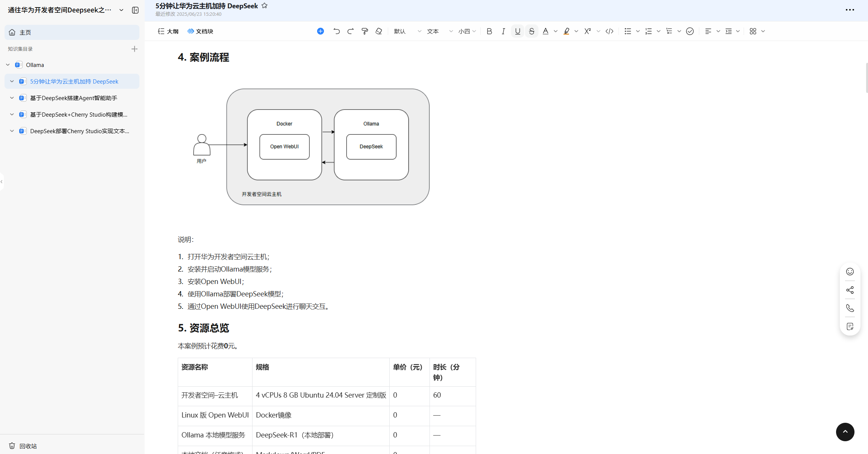Click the highlighter color icon
This screenshot has width=868, height=454.
coord(566,31)
